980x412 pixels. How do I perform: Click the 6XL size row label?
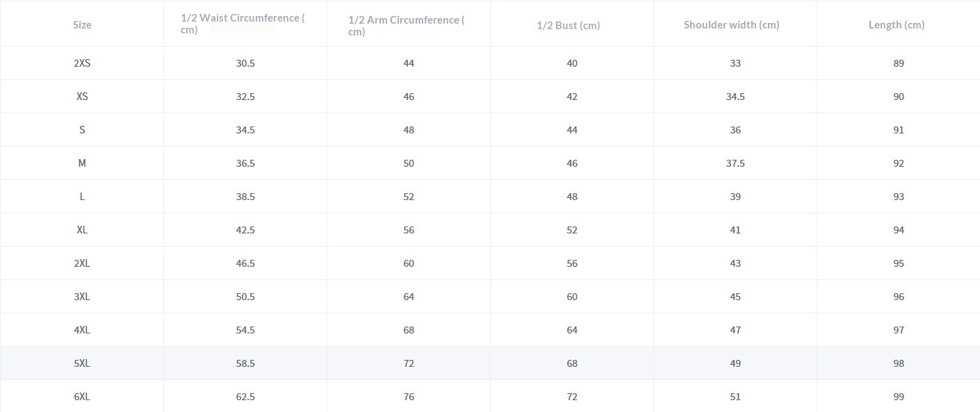click(x=82, y=397)
